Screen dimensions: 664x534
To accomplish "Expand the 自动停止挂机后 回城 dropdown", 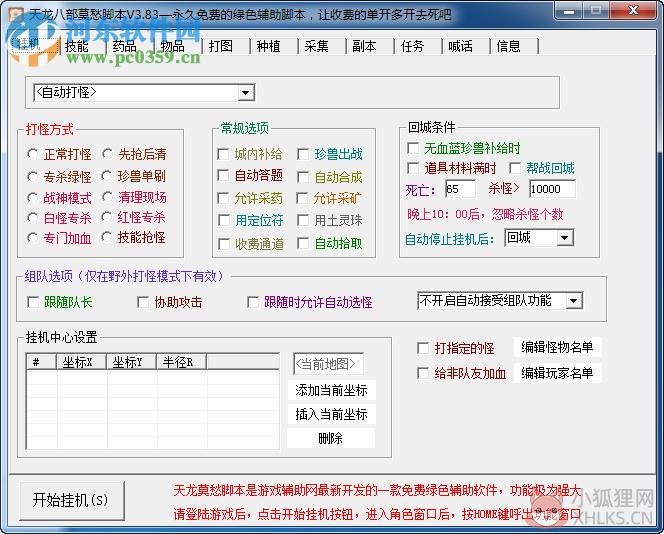I will tap(564, 238).
